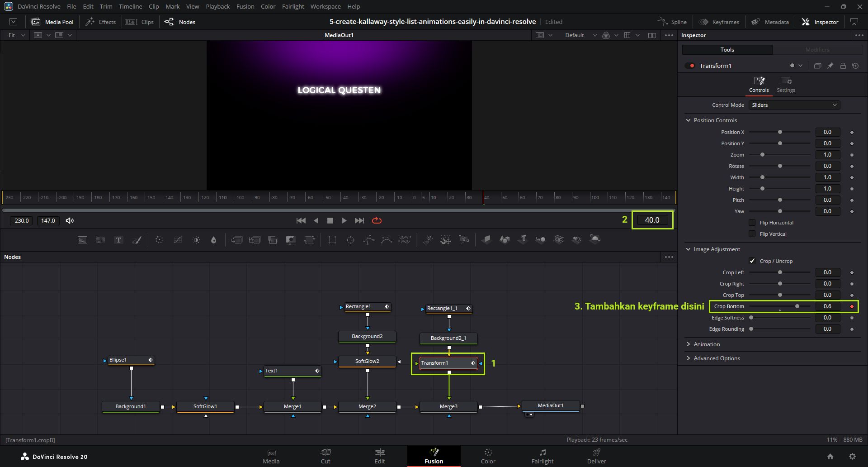The width and height of the screenshot is (868, 467).
Task: Open the Control Mode Sliders dropdown
Action: [794, 105]
